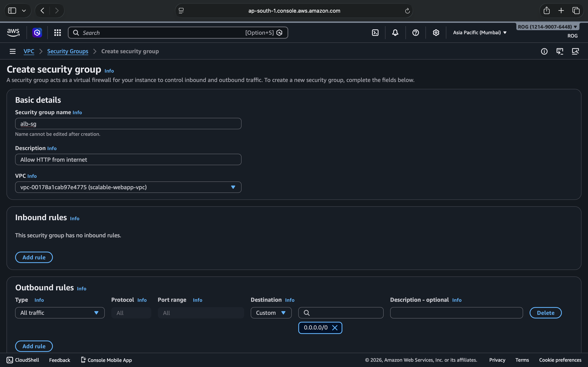Screen dimensions: 588x367
Task: Add an inbound rule
Action: 34,257
